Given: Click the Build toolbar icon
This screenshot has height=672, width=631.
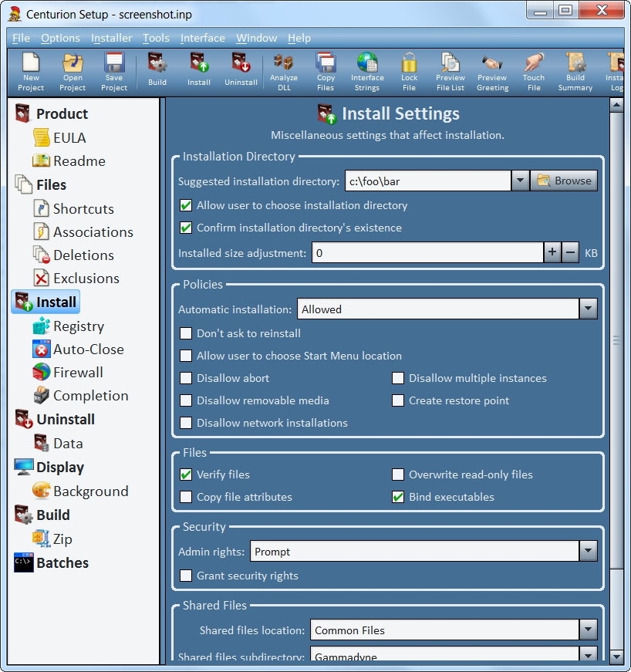Looking at the screenshot, I should click(157, 69).
